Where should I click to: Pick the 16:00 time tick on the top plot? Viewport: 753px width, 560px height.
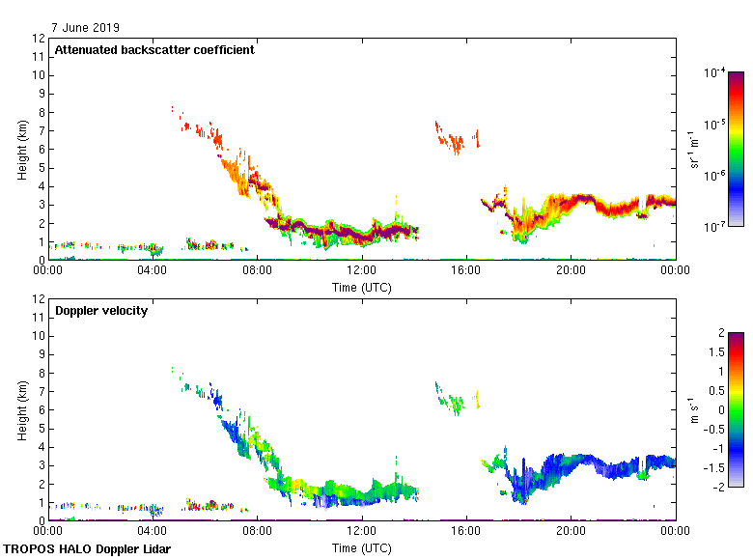(x=466, y=272)
